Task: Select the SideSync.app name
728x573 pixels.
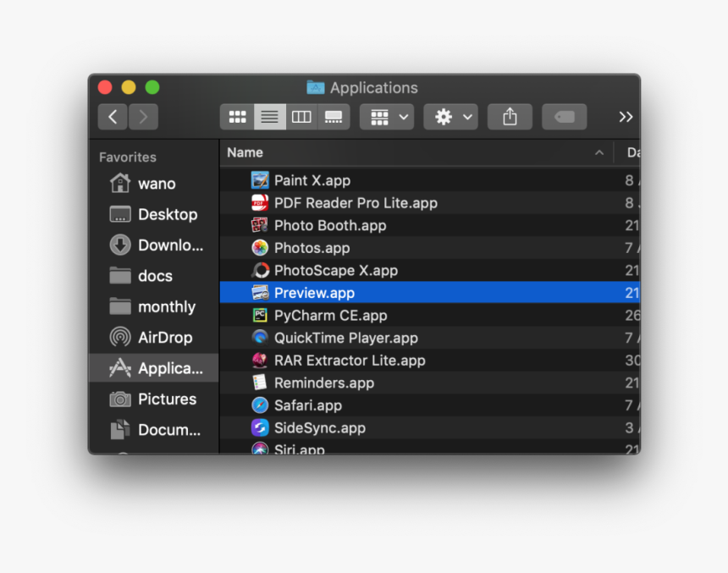Action: point(320,427)
